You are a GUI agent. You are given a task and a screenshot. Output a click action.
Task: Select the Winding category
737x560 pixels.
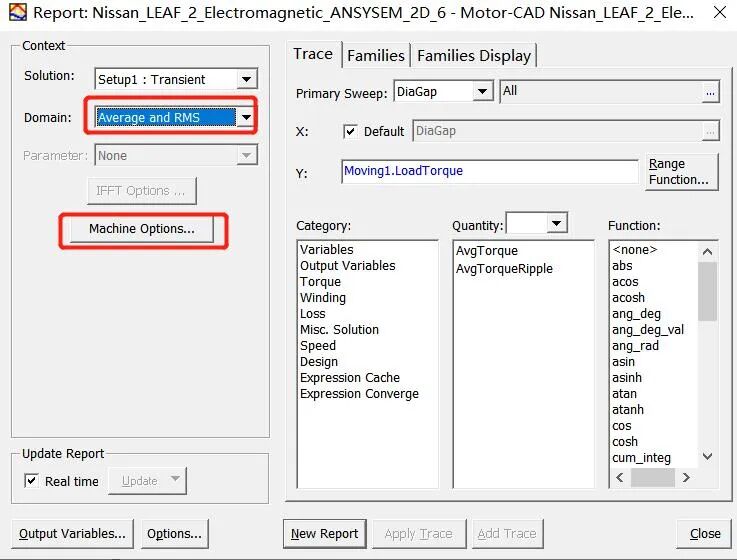[x=323, y=298]
